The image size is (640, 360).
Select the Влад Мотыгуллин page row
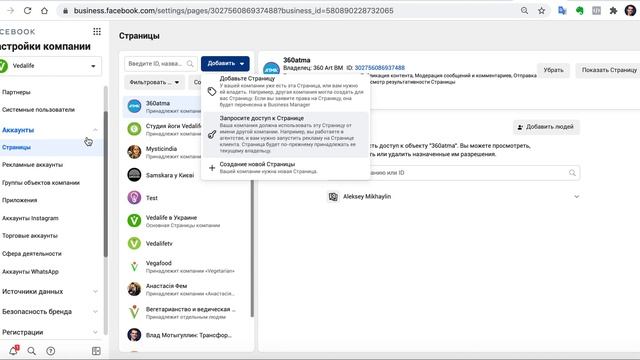[x=186, y=335]
